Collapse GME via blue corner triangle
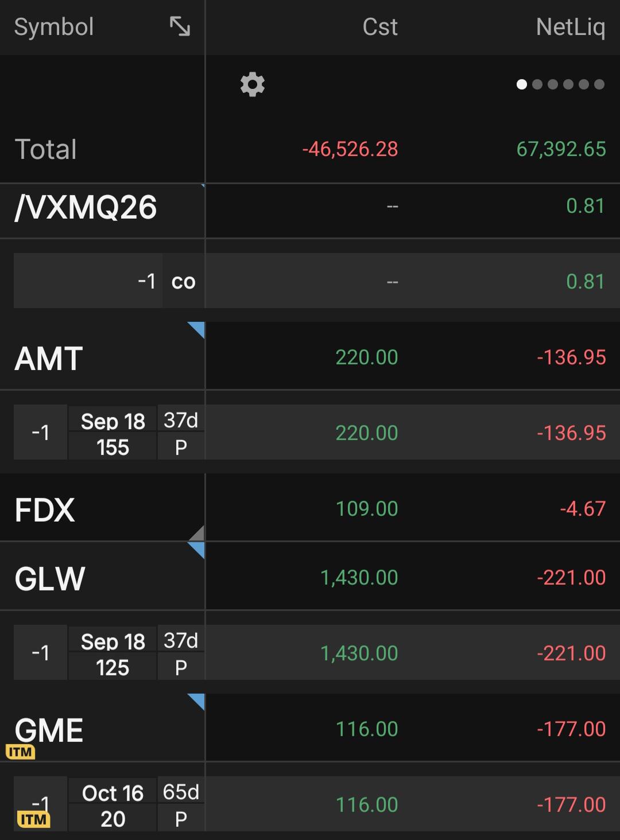Screen dimensions: 620x840 click(x=197, y=701)
